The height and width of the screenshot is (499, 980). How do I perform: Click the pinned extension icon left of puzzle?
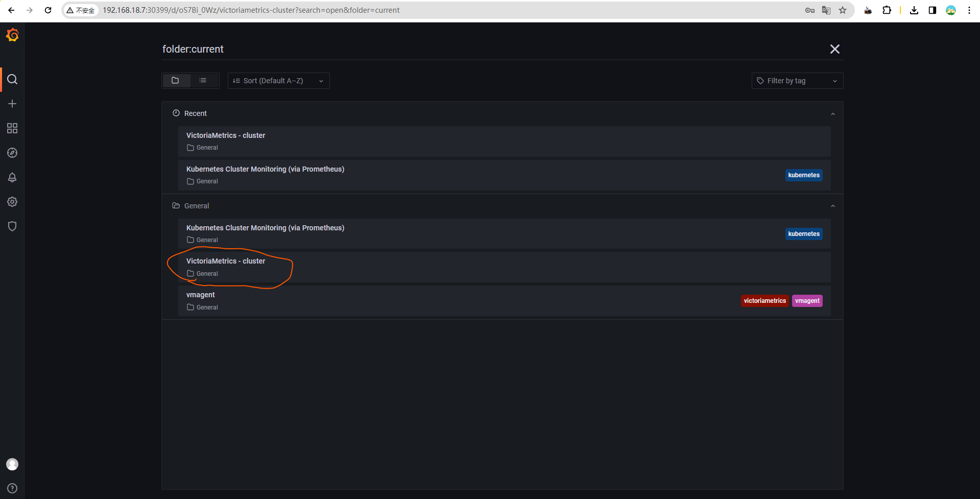(x=868, y=10)
